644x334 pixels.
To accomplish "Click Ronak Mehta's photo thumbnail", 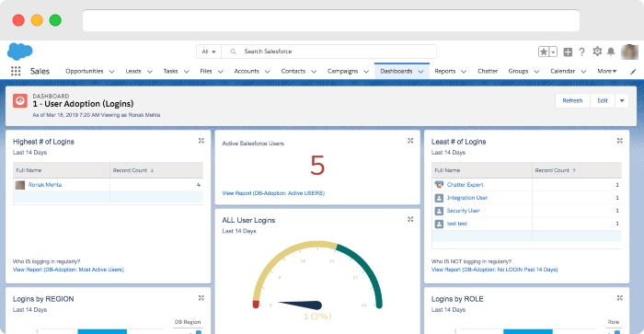I will click(x=20, y=185).
